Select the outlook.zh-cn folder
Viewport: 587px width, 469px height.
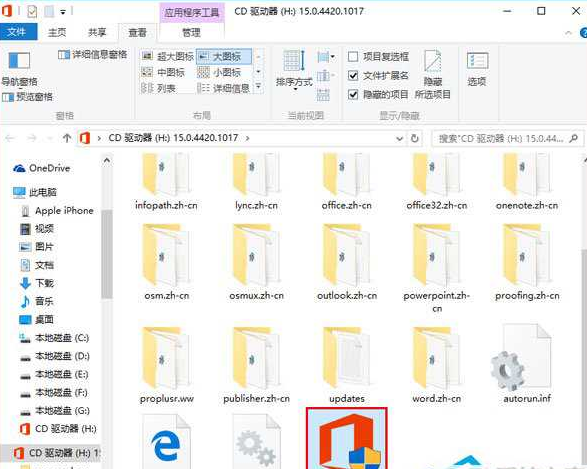coord(347,262)
